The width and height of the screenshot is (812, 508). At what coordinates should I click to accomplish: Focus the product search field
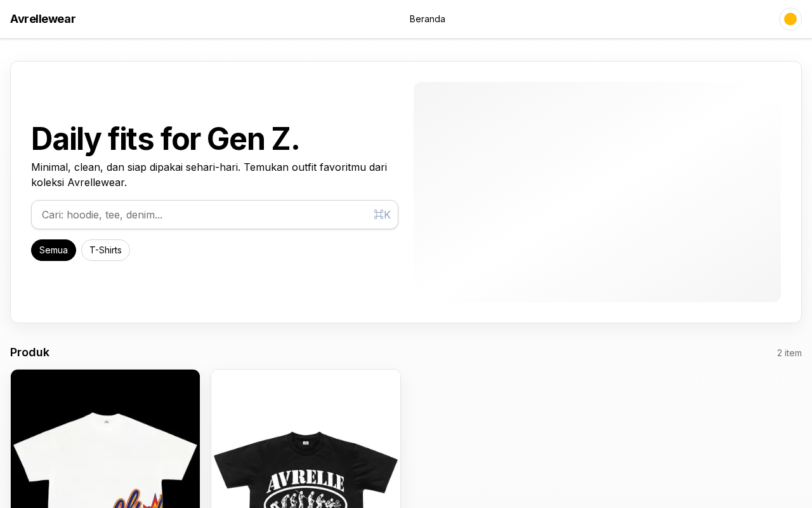(x=203, y=215)
